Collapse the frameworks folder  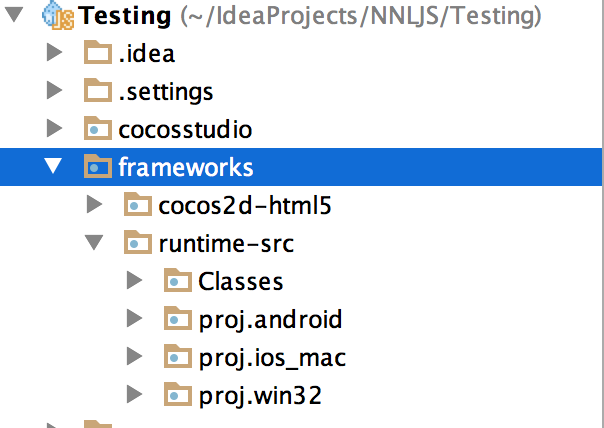55,167
